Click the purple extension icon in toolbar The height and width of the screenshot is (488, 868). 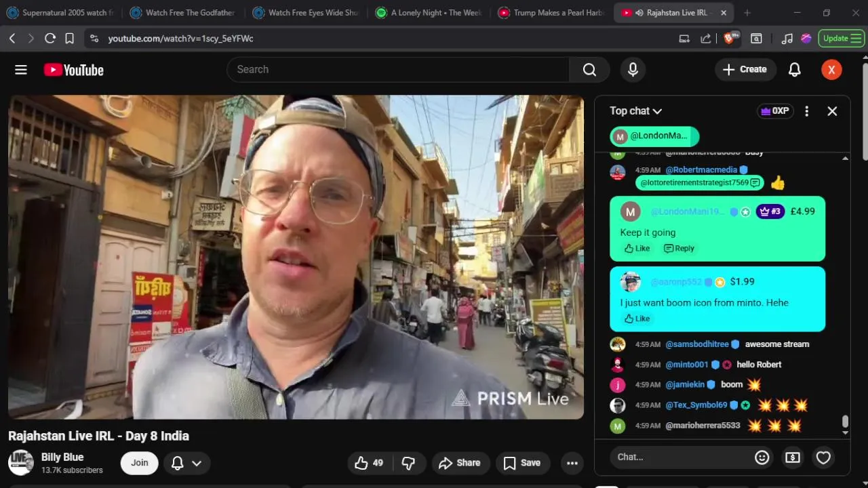point(806,39)
